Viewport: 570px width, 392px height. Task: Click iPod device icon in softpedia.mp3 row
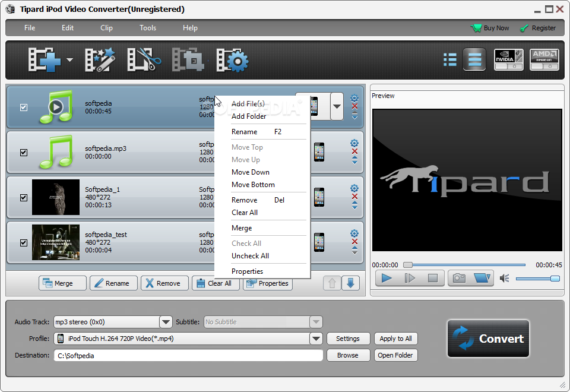[x=319, y=152]
